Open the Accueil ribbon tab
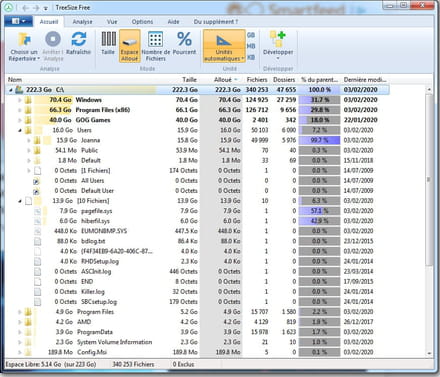Viewport: 440px width, 377px height. pos(49,22)
